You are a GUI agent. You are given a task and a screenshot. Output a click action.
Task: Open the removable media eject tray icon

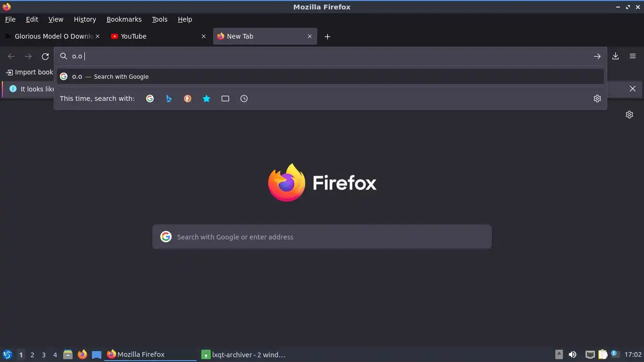coord(559,354)
